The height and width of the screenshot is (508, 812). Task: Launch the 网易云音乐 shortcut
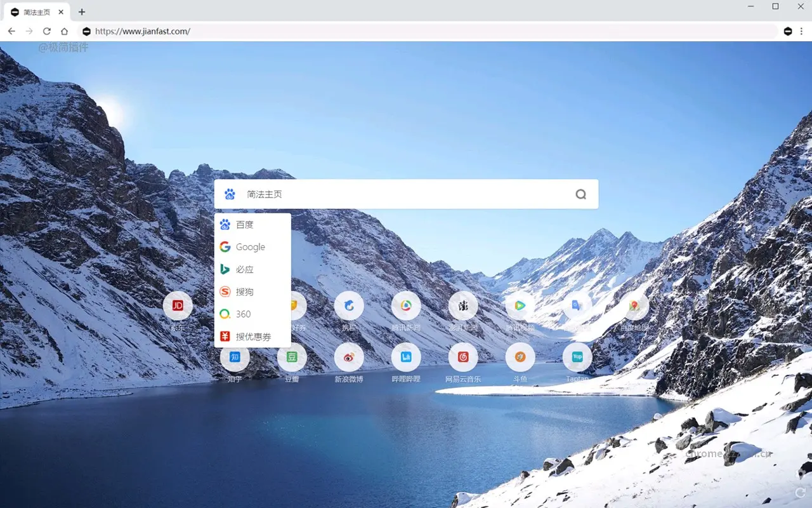click(463, 358)
